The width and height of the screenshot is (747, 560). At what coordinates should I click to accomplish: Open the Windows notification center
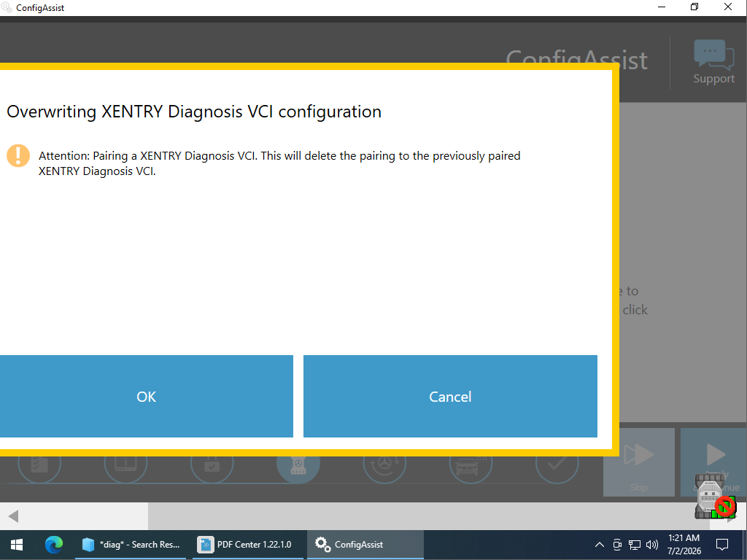722,544
